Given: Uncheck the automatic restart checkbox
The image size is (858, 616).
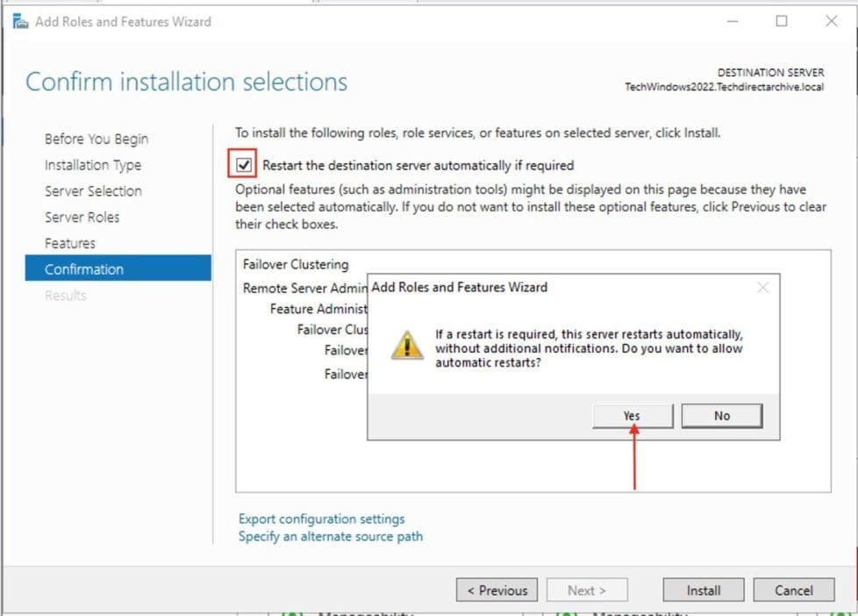Looking at the screenshot, I should point(245,164).
